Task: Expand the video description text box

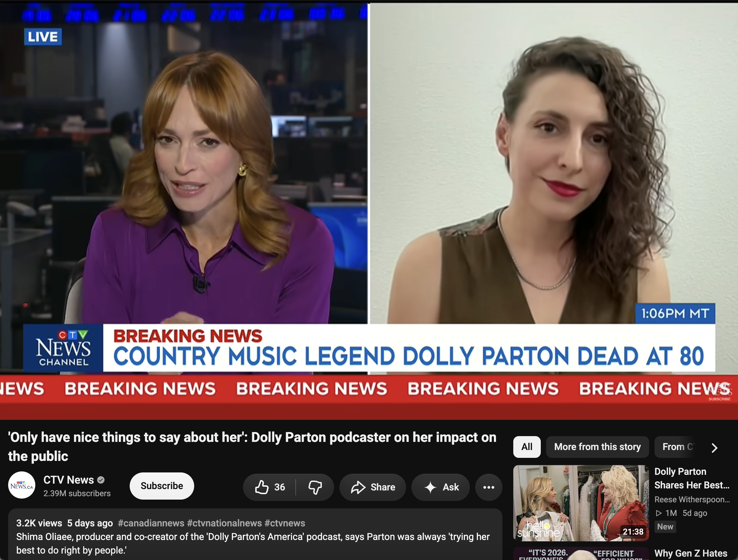Action: pyautogui.click(x=255, y=534)
